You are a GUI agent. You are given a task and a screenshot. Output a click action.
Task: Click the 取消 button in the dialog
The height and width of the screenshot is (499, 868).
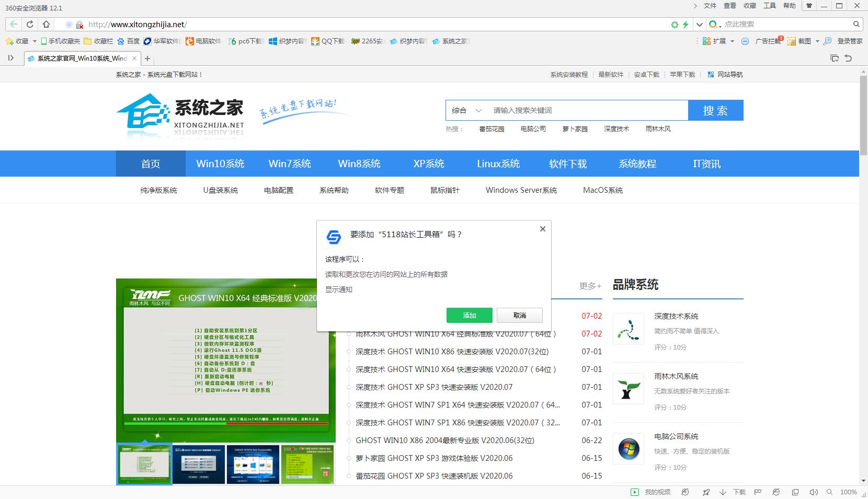click(x=520, y=315)
